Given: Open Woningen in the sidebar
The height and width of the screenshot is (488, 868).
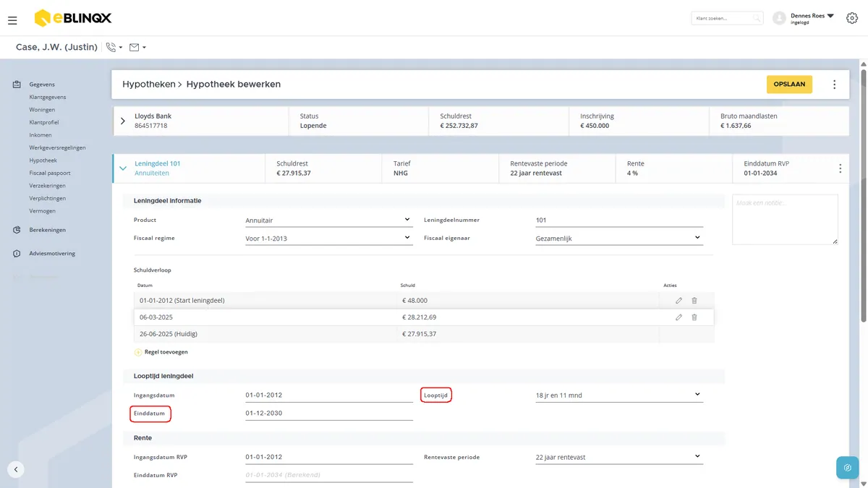Looking at the screenshot, I should (42, 110).
